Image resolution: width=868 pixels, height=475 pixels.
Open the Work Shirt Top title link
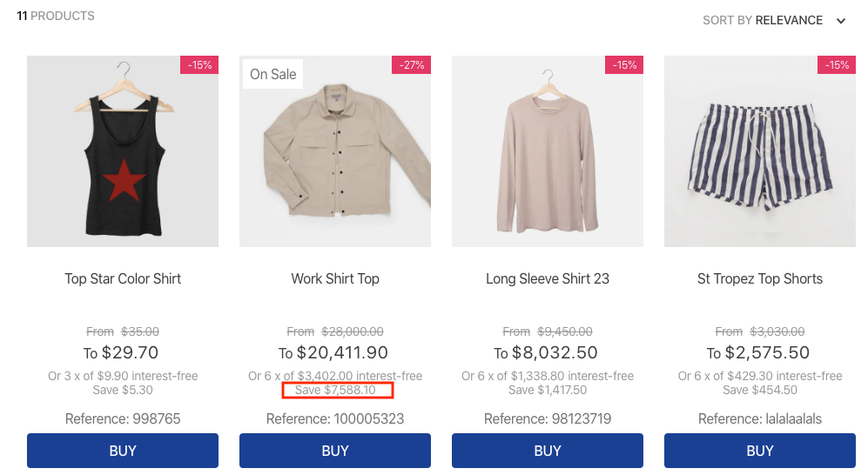tap(335, 278)
